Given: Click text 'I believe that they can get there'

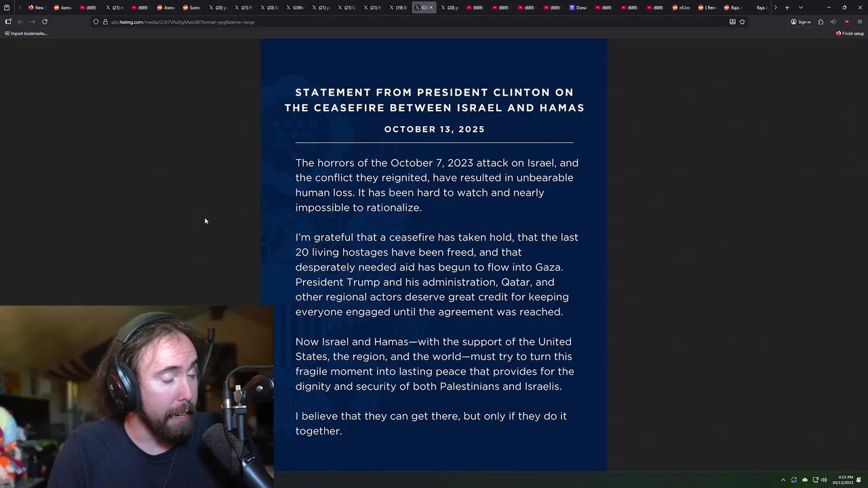Looking at the screenshot, I should click(378, 416).
